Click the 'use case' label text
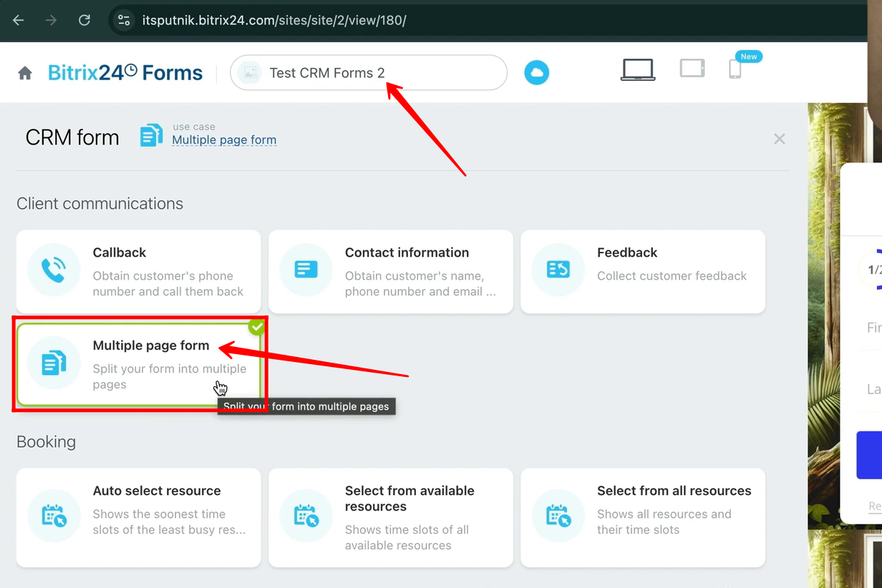Screen dimensions: 882x588 click(194, 127)
